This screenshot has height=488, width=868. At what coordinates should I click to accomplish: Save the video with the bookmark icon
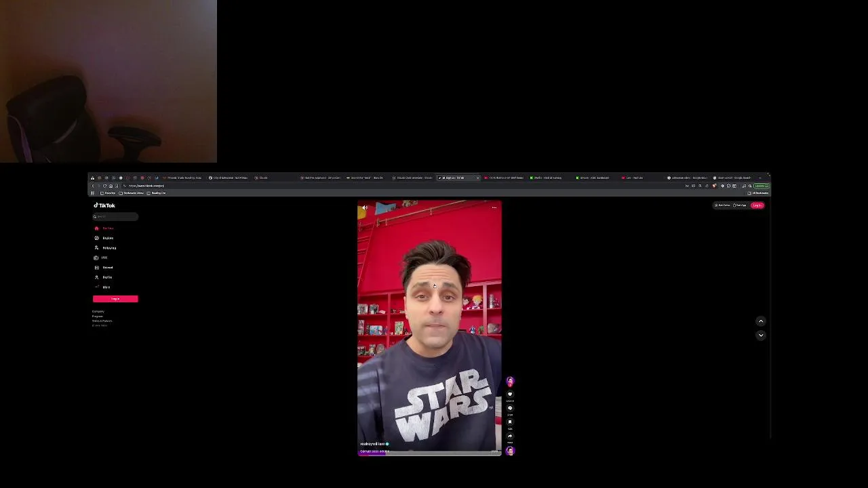coord(510,422)
